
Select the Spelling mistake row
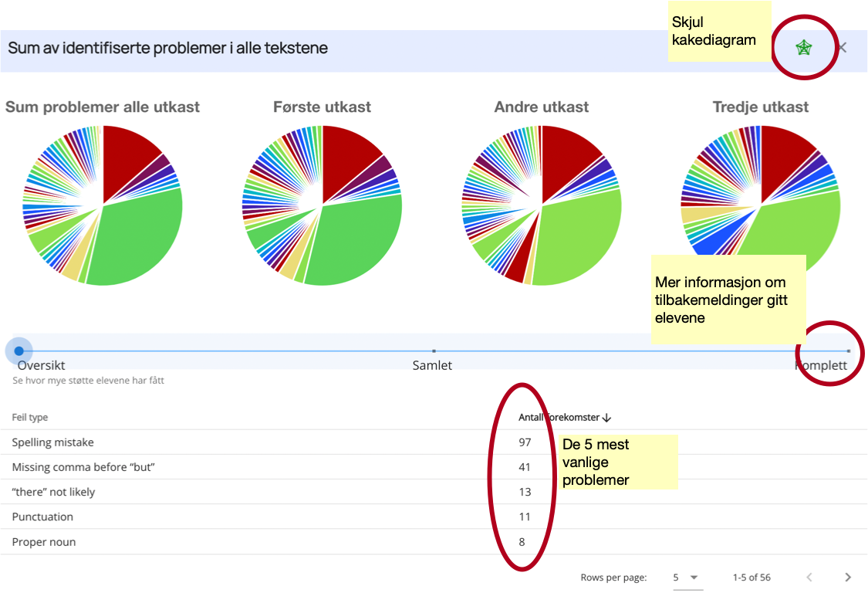pyautogui.click(x=52, y=442)
